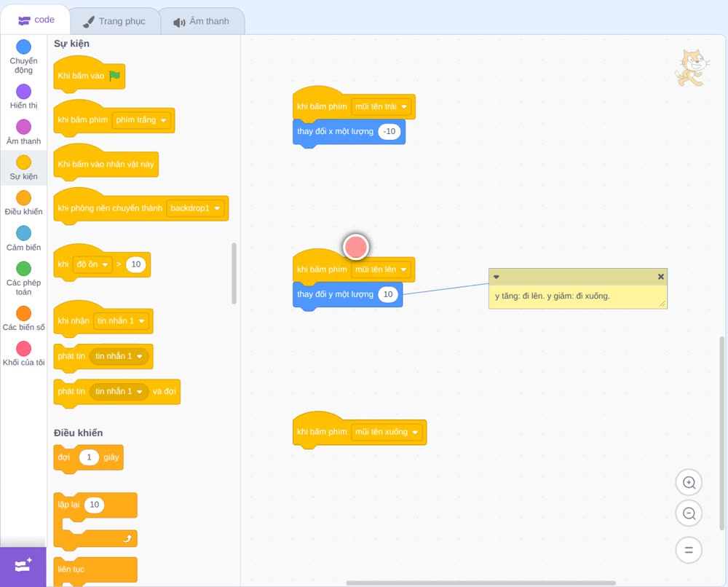The image size is (728, 587).
Task: Click the green flag in 'Khi bấm vào' block
Action: point(115,76)
